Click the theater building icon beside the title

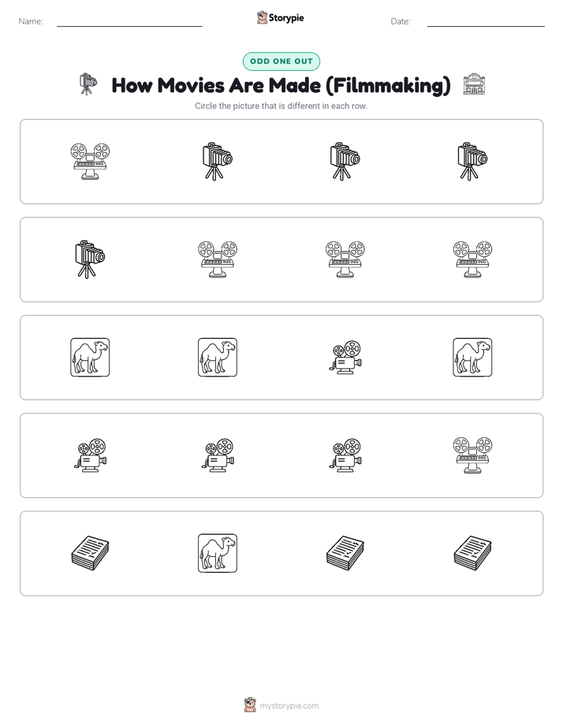(x=474, y=84)
